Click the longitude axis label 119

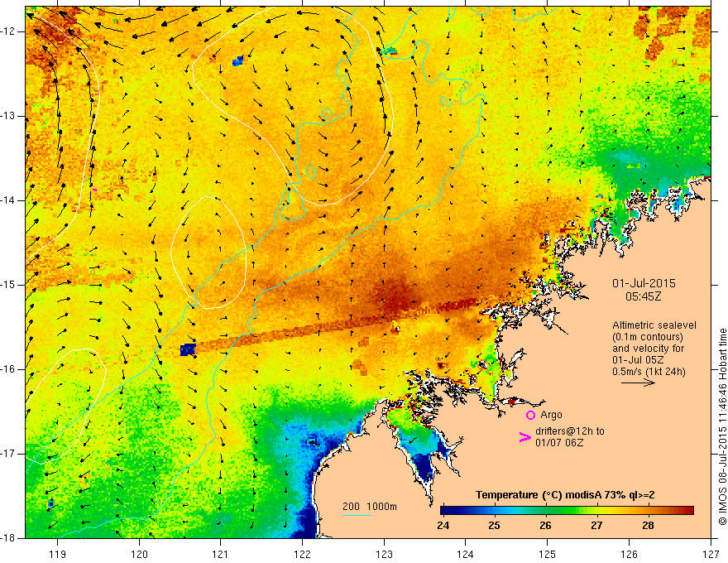click(x=58, y=554)
